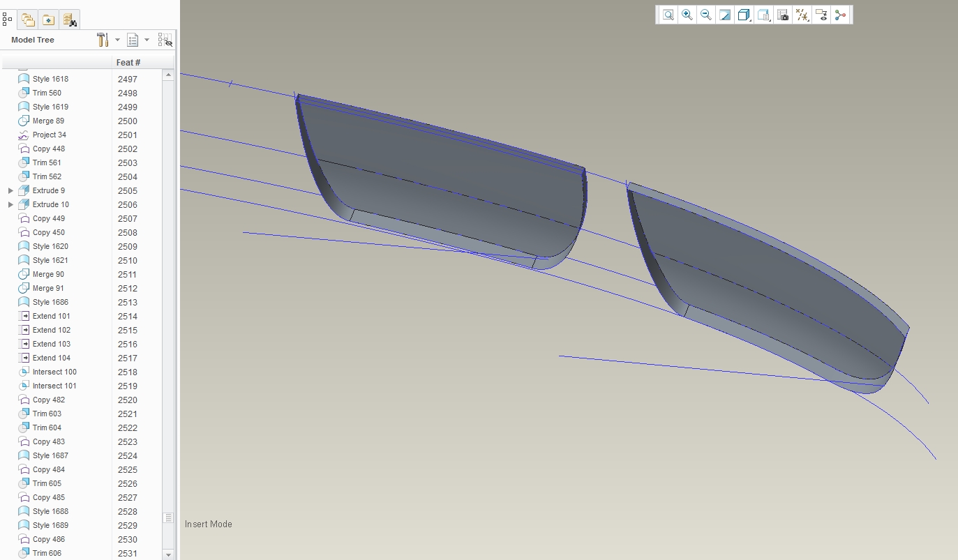Select the Trim 606 feature

point(47,553)
